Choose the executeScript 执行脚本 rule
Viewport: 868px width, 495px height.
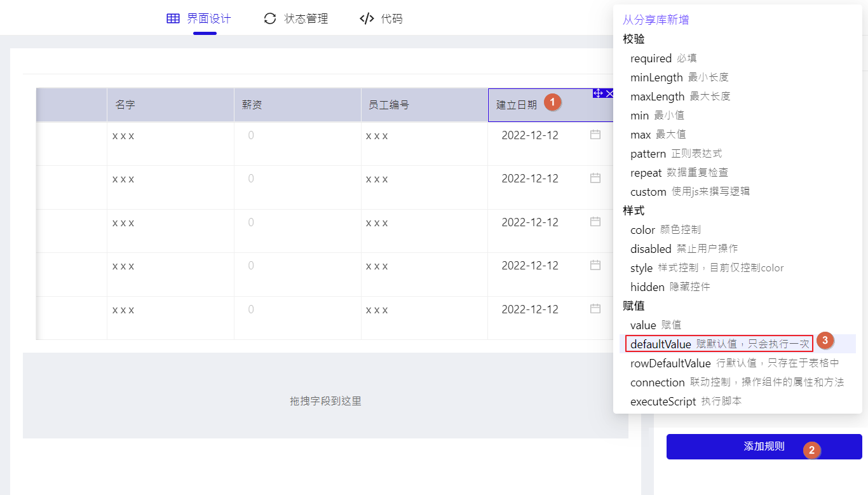(737, 402)
